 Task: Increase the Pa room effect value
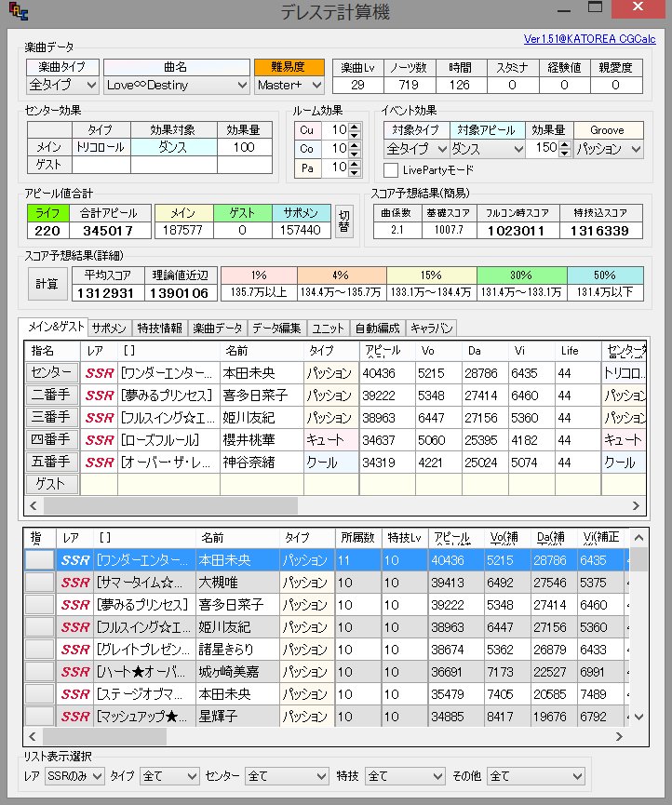click(x=355, y=163)
